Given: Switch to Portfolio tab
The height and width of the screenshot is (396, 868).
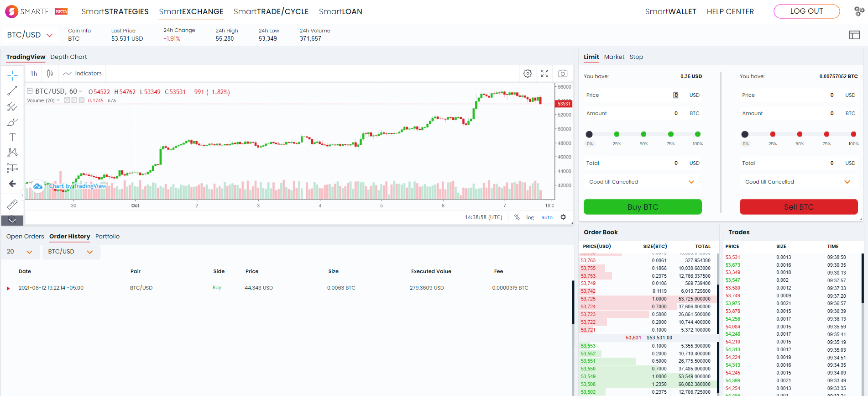Looking at the screenshot, I should [108, 236].
